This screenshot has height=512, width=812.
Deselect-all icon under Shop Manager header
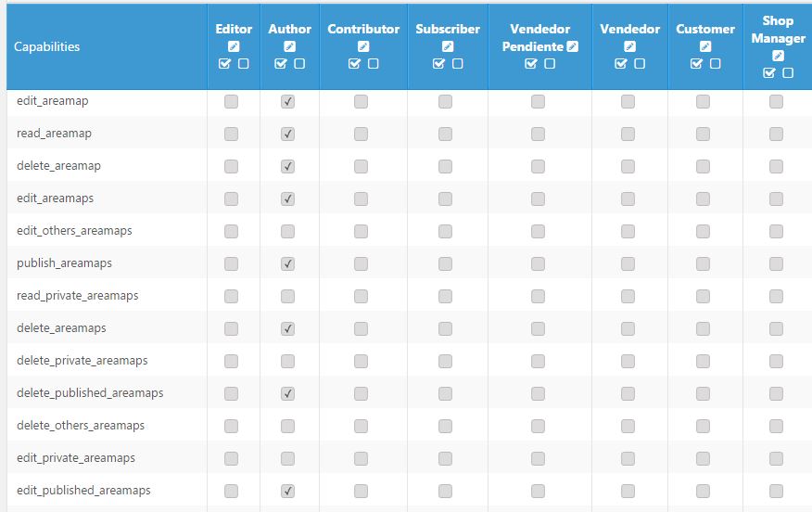click(788, 73)
